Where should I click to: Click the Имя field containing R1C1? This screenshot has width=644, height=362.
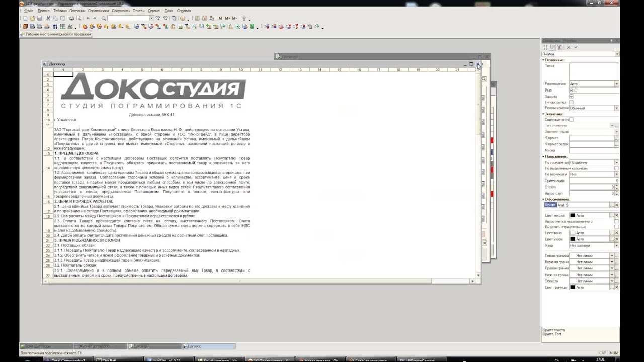(594, 90)
